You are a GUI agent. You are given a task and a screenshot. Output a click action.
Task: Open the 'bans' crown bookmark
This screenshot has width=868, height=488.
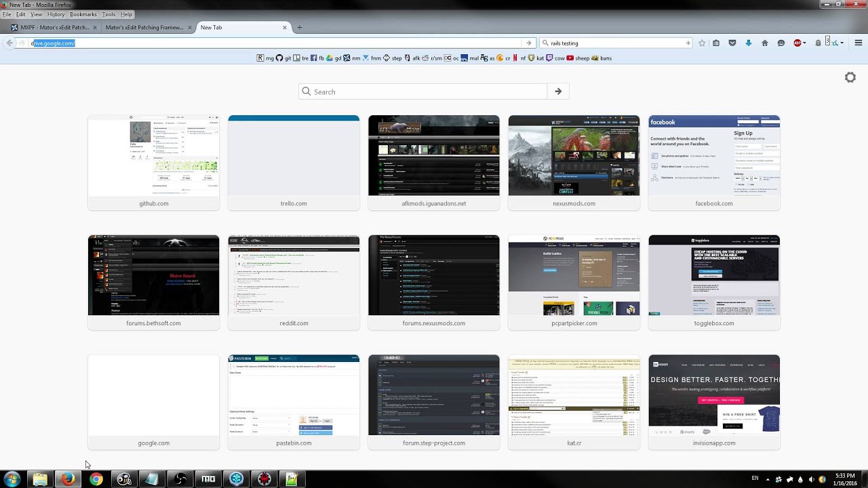pos(601,58)
